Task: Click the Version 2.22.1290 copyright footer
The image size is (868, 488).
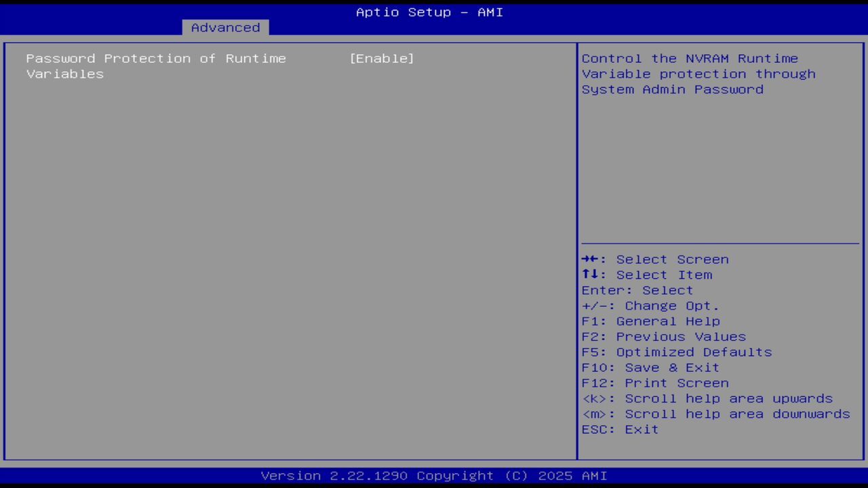Action: pyautogui.click(x=434, y=476)
